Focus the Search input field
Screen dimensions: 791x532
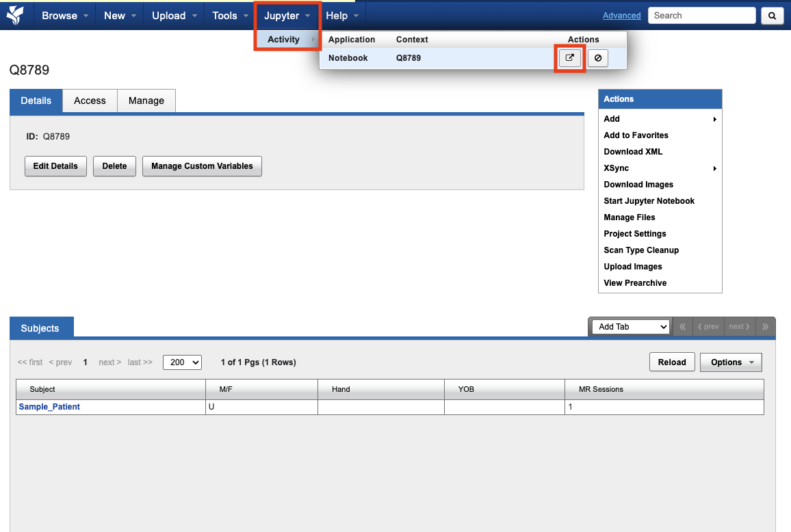701,16
